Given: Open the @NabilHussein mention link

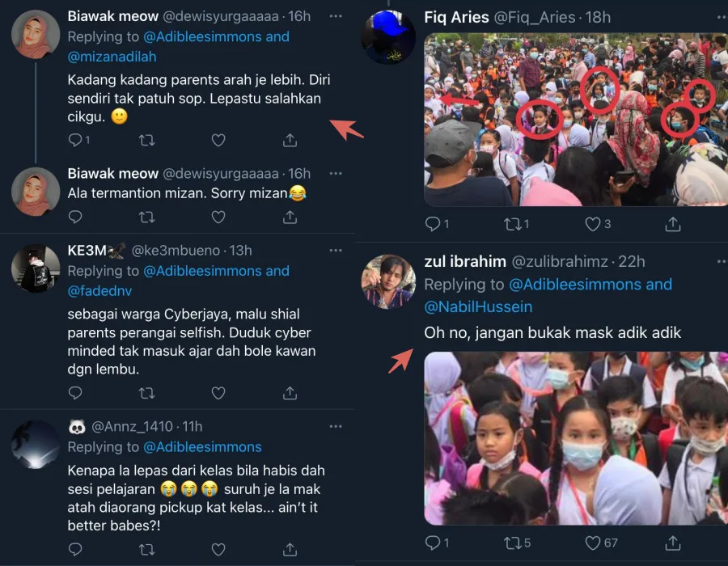Looking at the screenshot, I should coord(478,306).
